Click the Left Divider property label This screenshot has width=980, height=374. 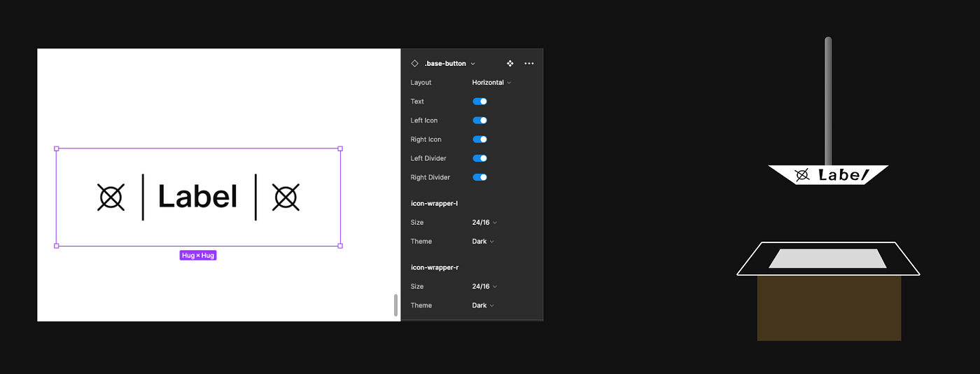(428, 158)
